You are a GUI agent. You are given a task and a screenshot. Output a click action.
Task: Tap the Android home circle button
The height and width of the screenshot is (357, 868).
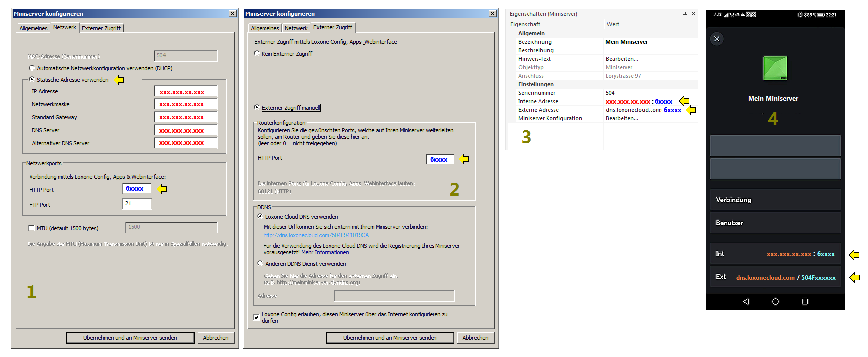tap(775, 302)
